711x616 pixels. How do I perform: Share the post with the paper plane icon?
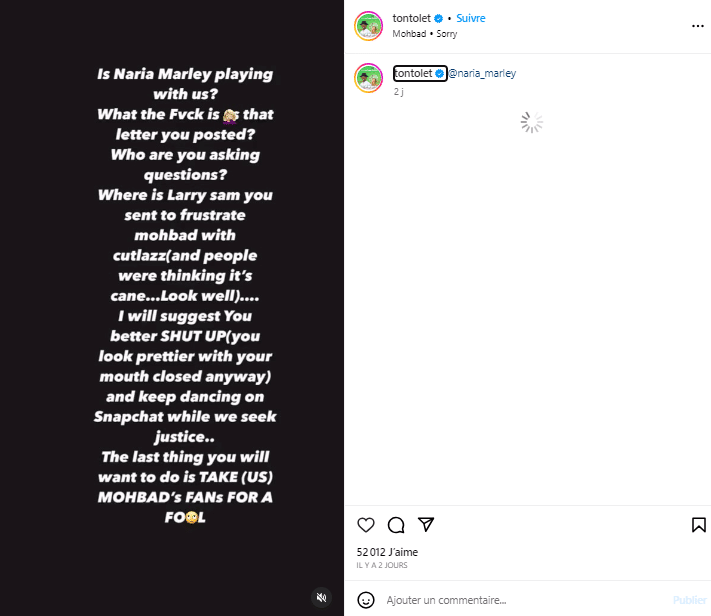(x=426, y=525)
